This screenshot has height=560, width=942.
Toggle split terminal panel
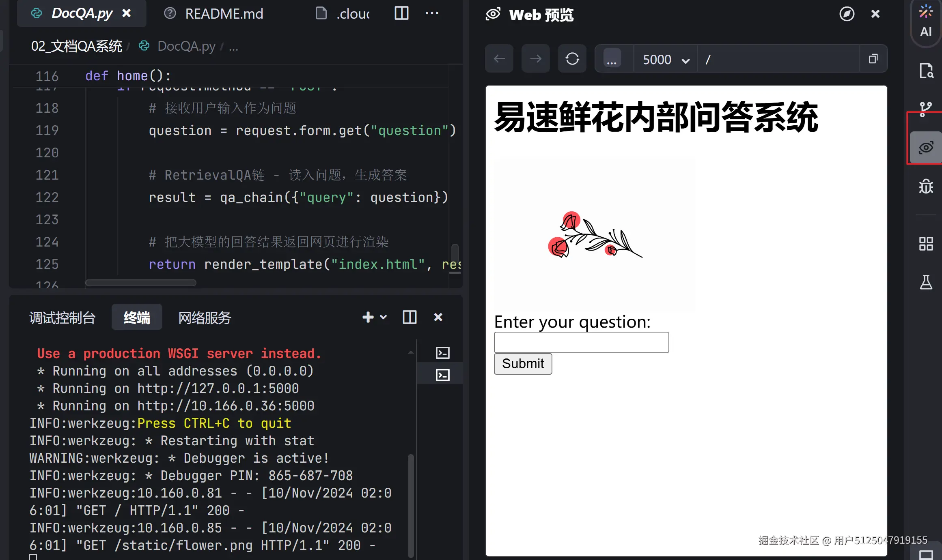409,317
